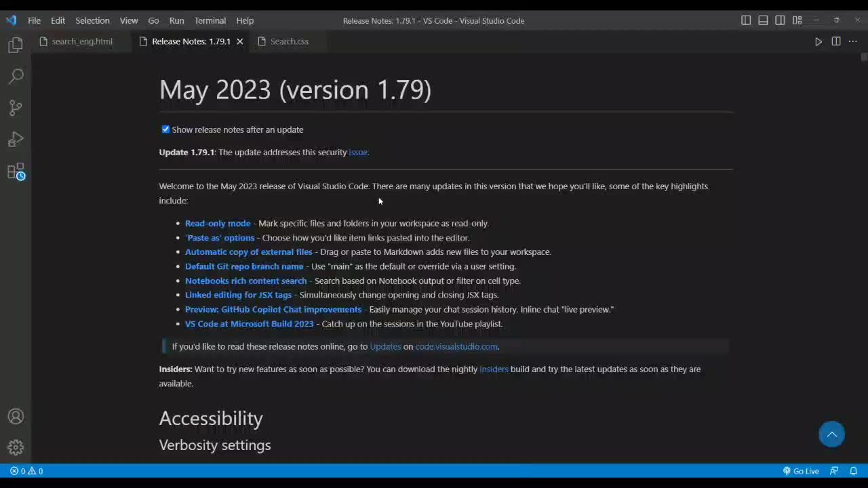Viewport: 868px width, 488px height.
Task: Click the Insiders build link
Action: pos(494,369)
